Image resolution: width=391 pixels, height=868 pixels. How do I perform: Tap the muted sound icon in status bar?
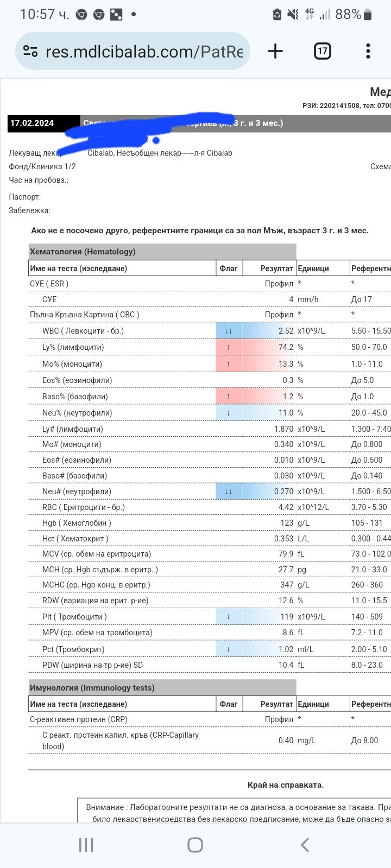tap(293, 15)
